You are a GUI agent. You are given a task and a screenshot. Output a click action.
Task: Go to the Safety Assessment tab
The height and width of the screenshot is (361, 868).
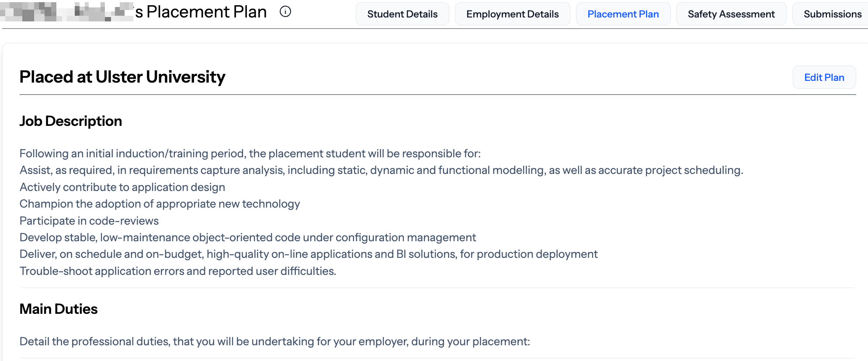(731, 14)
